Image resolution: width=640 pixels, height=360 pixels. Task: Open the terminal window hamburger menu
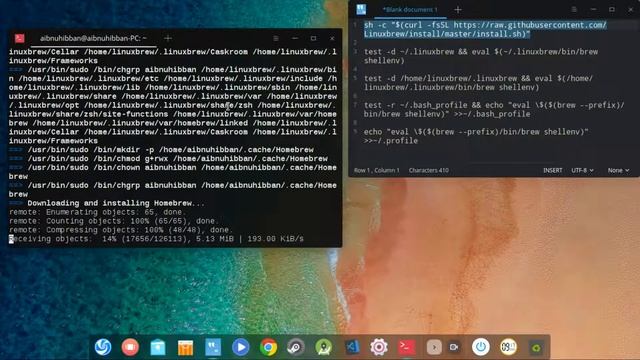click(276, 38)
